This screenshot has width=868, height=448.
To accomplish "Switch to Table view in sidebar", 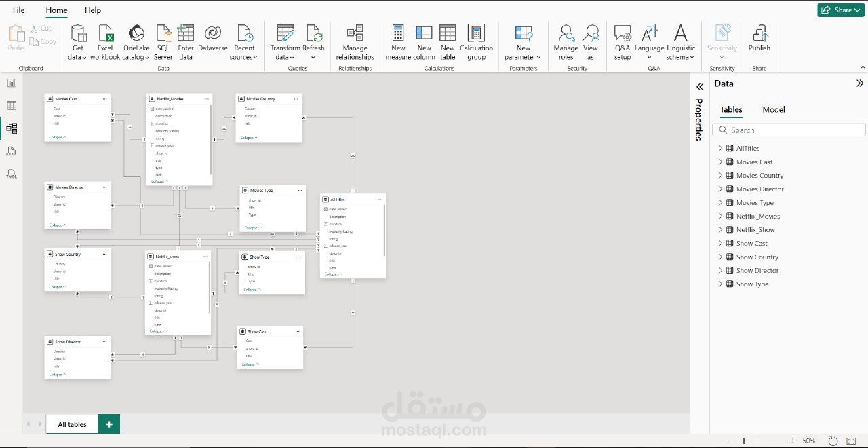I will [12, 105].
